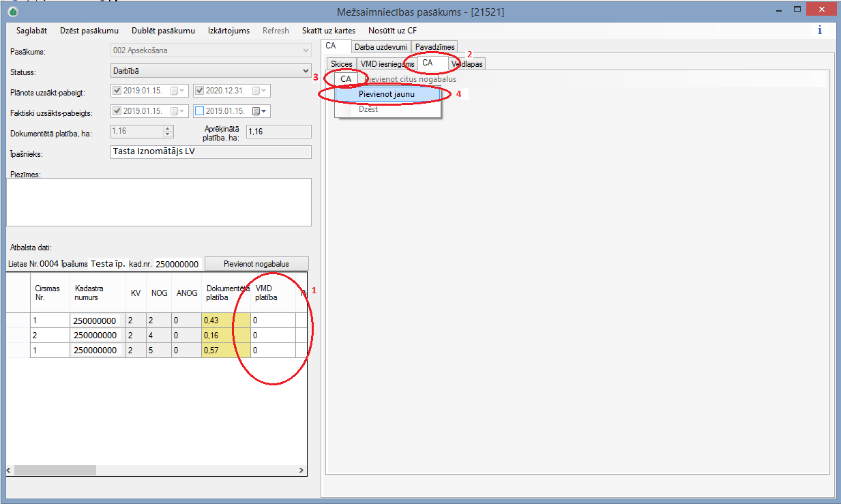Select 'Pievienot jaunu' menu entry
This screenshot has height=504, width=841.
(x=386, y=94)
